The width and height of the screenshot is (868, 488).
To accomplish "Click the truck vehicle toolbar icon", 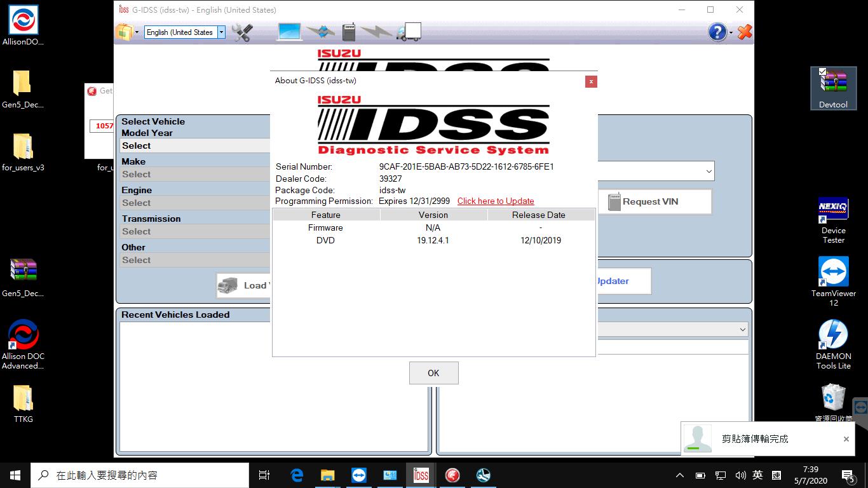I will (409, 32).
